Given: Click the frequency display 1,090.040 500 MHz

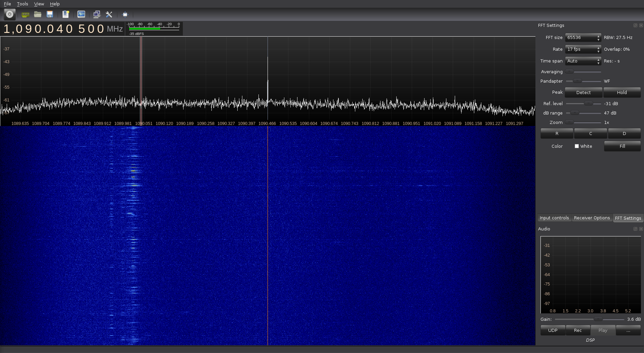Looking at the screenshot, I should pos(63,29).
